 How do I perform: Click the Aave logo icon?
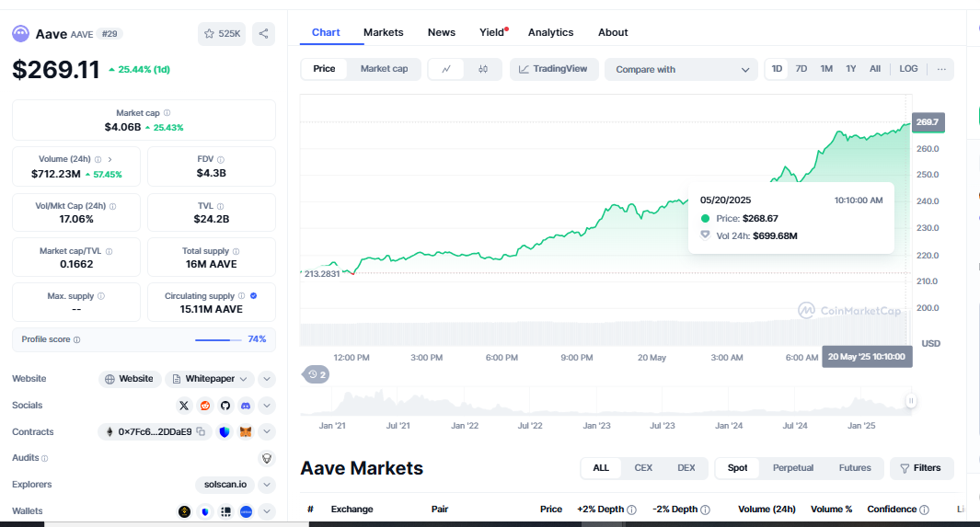point(20,34)
